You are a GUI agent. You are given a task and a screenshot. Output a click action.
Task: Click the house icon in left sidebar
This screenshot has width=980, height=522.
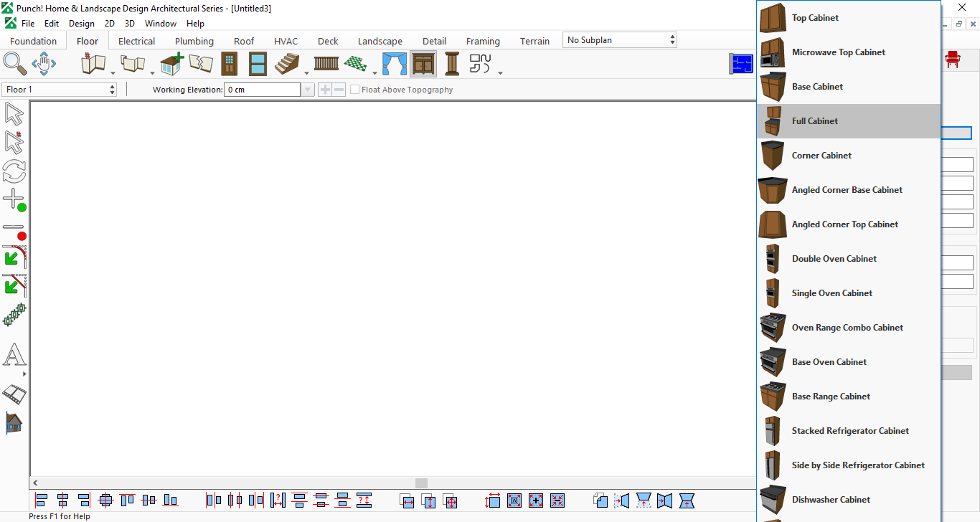14,423
